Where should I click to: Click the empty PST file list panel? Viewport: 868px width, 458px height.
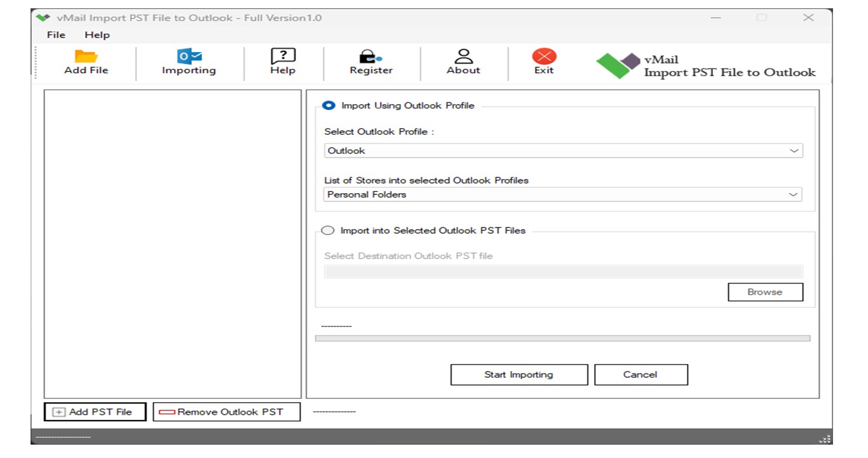pyautogui.click(x=173, y=244)
